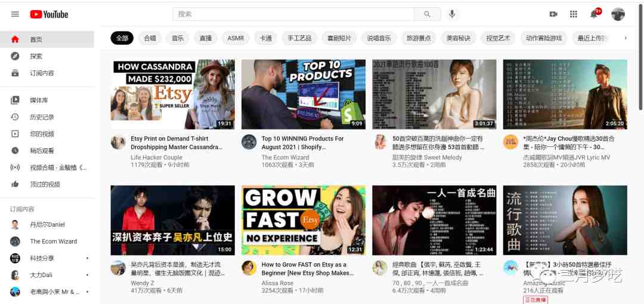644x304 pixels.
Task: Select the 卡通 filter chip
Action: [x=266, y=38]
